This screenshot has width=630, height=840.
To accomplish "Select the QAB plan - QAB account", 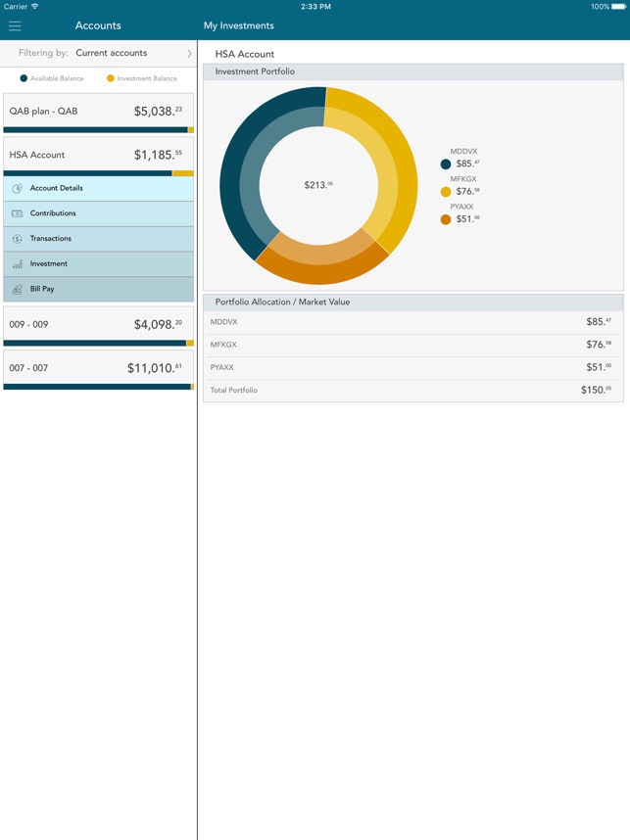I will 99,111.
